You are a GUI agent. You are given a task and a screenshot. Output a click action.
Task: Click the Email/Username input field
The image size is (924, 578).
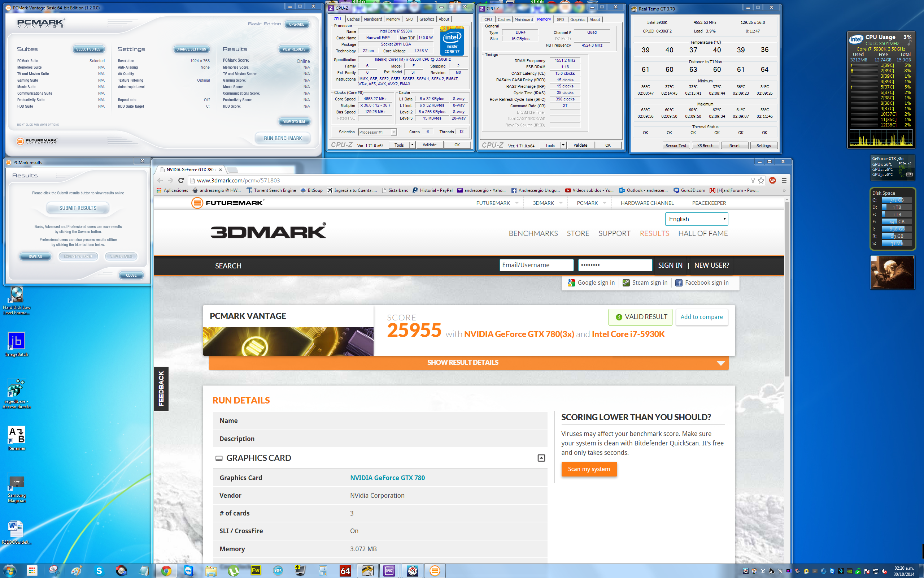[x=536, y=265]
